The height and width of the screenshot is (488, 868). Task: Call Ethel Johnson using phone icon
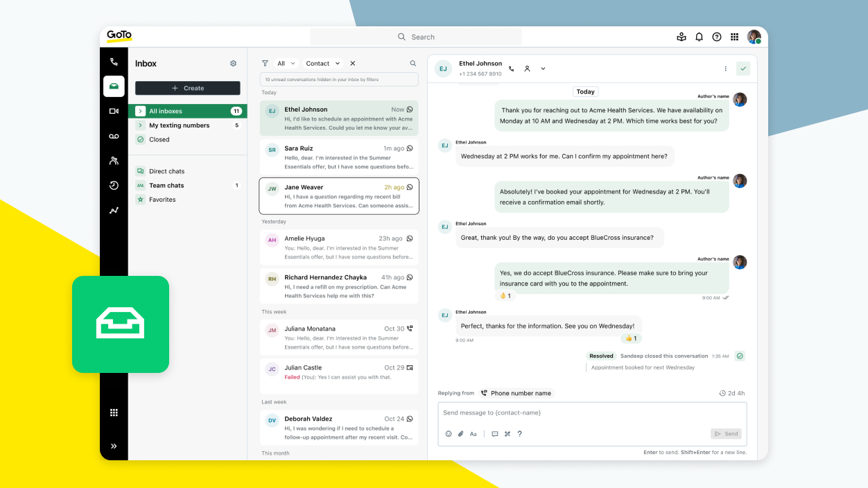tap(512, 69)
